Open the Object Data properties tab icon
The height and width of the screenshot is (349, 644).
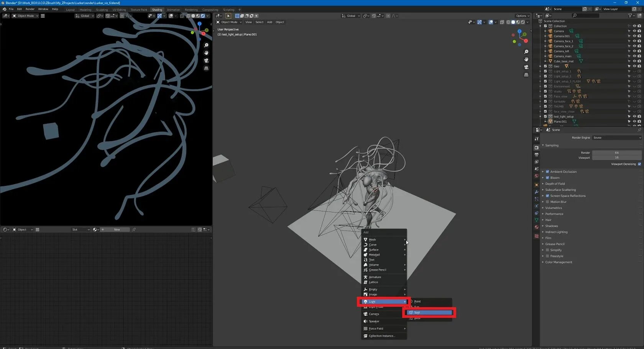[x=537, y=220]
